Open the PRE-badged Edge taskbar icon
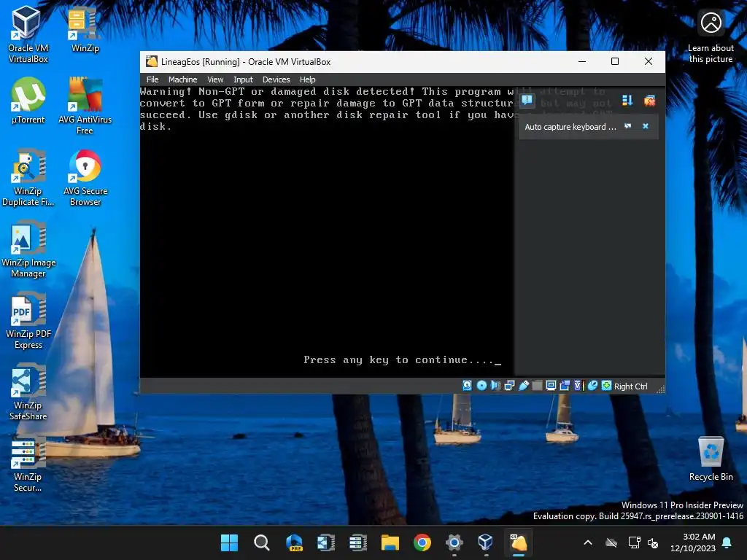This screenshot has height=560, width=747. click(x=294, y=542)
